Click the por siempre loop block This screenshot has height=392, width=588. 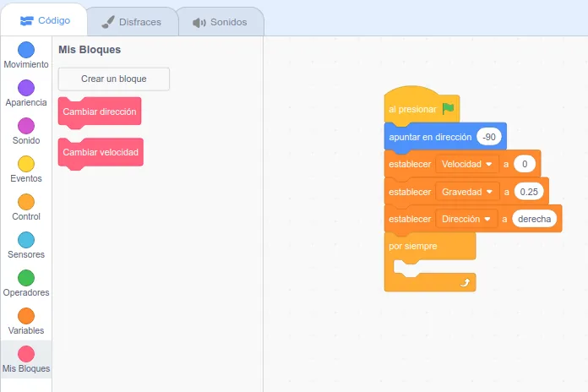[430, 247]
